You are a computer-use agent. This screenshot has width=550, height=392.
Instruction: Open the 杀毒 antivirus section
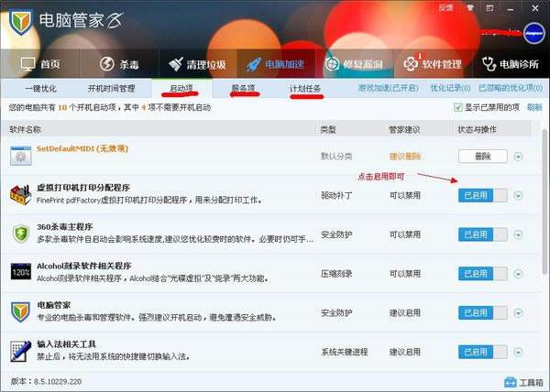118,64
